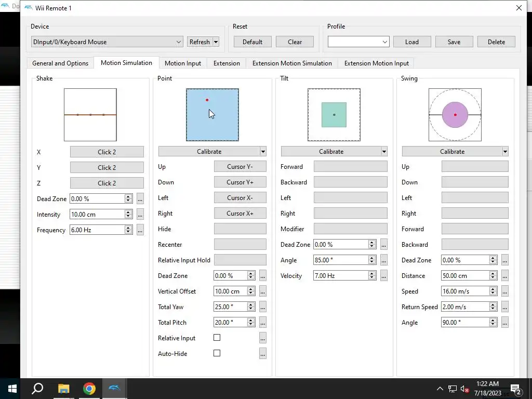Click the Clear reset button
Screen dimensions: 532x399
[295, 42]
